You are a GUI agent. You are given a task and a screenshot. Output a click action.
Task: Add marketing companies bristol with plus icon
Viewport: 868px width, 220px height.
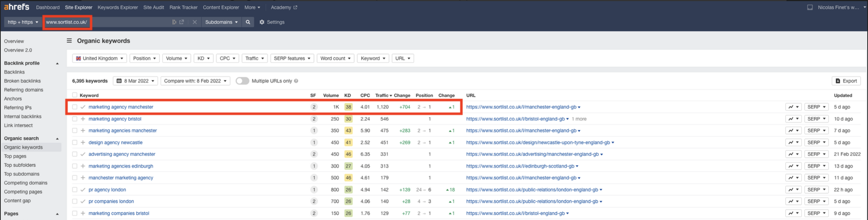[x=83, y=213]
